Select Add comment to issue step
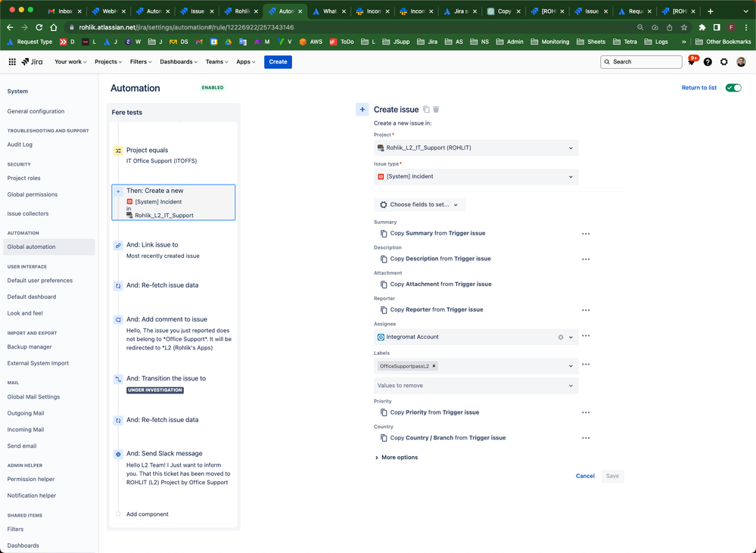Viewport: 756px width, 553px height. pyautogui.click(x=173, y=333)
